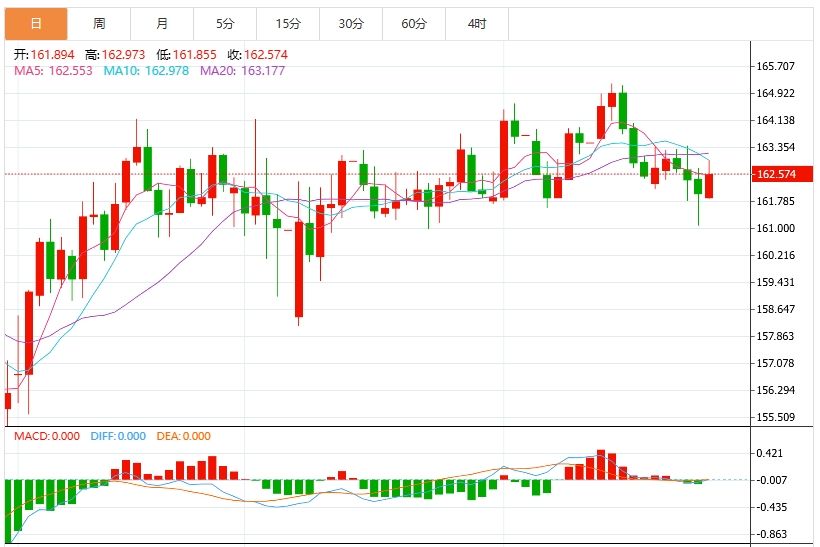Click the 164.922 price axis label

pyautogui.click(x=776, y=93)
